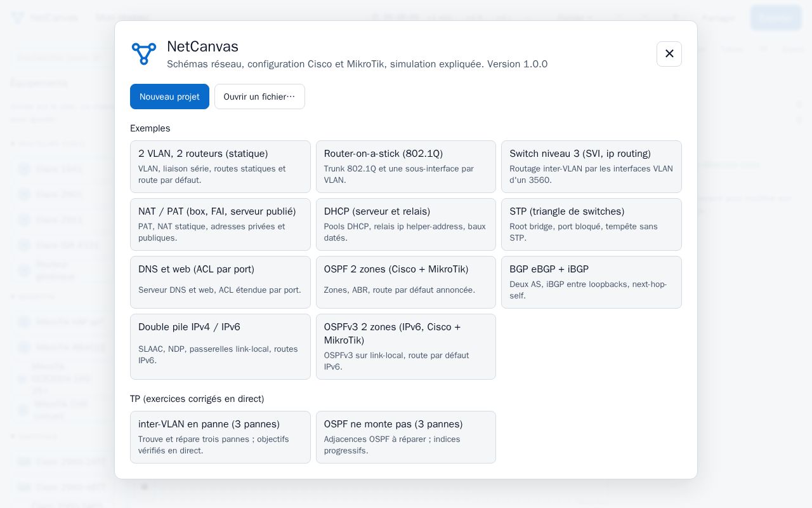Image resolution: width=812 pixels, height=508 pixels.
Task: Open the BGP eBGP + iBGP example
Action: (591, 282)
